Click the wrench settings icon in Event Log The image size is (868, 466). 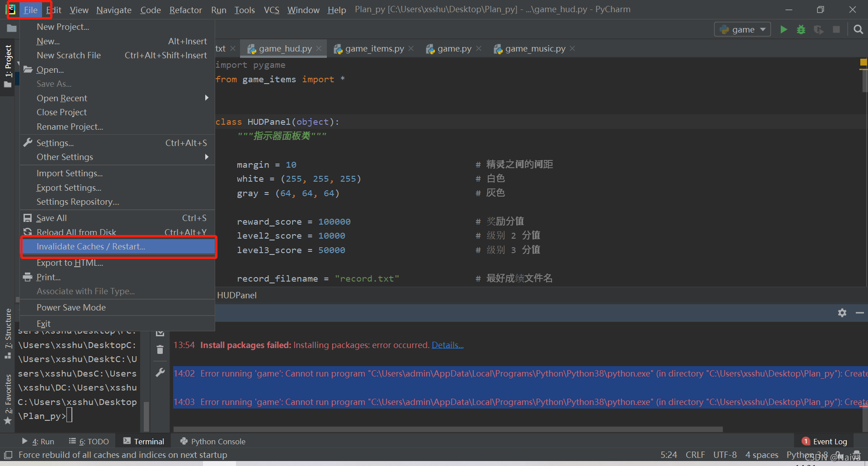(160, 372)
